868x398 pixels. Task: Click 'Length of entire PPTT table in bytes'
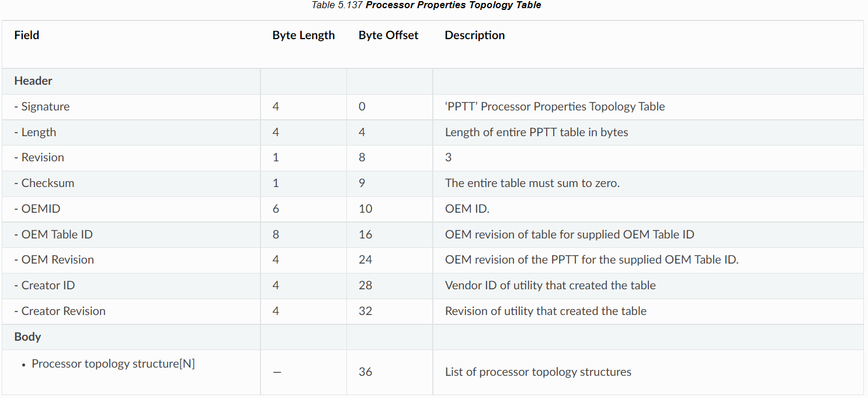coord(536,132)
